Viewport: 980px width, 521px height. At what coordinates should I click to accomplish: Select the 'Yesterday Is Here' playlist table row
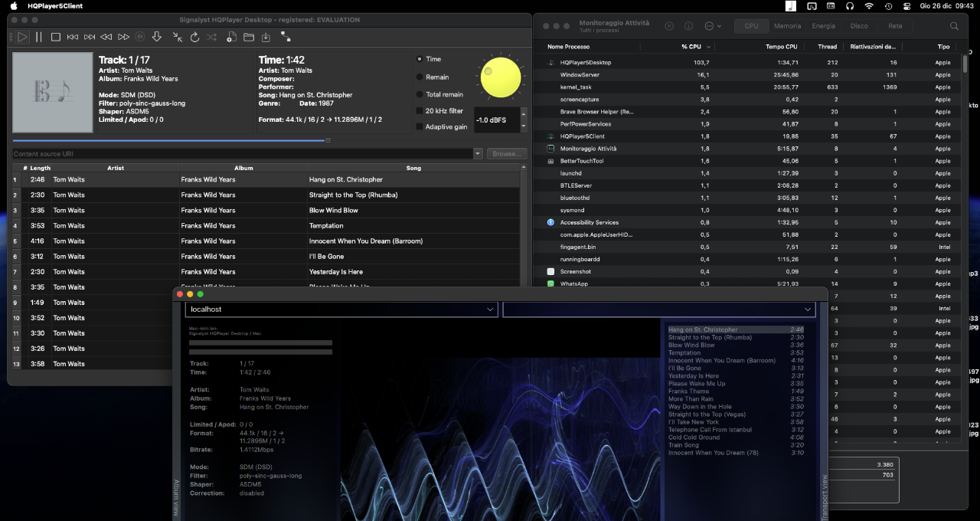pyautogui.click(x=266, y=271)
